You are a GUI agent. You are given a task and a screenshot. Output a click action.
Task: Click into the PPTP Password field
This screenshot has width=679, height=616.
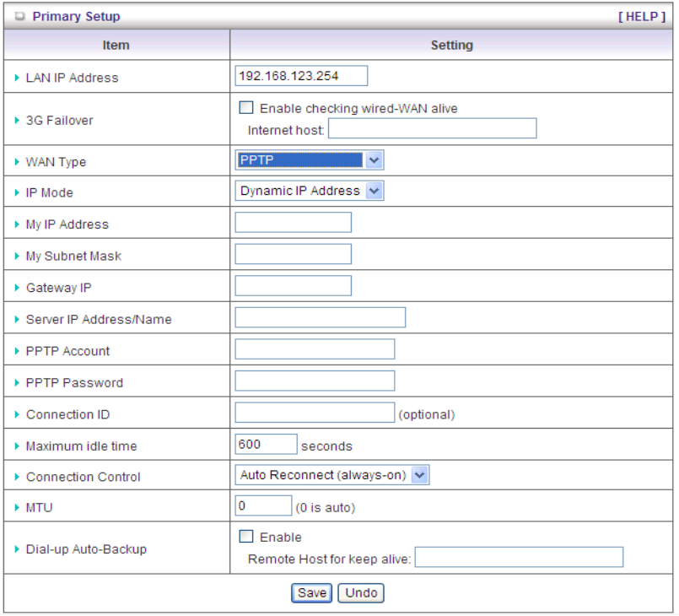coord(315,381)
